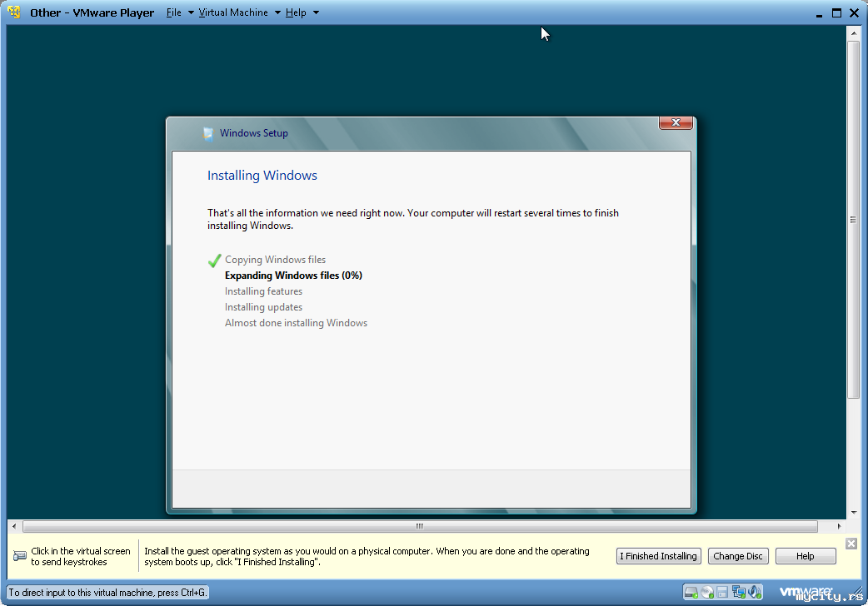Viewport: 868px width, 606px height.
Task: Click the green checkmark beside Copying files
Action: 215,261
